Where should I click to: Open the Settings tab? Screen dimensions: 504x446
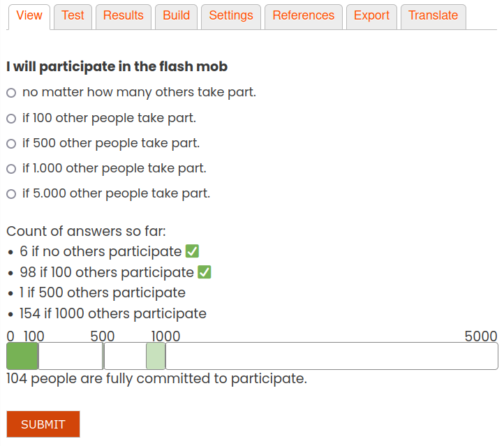click(x=231, y=16)
